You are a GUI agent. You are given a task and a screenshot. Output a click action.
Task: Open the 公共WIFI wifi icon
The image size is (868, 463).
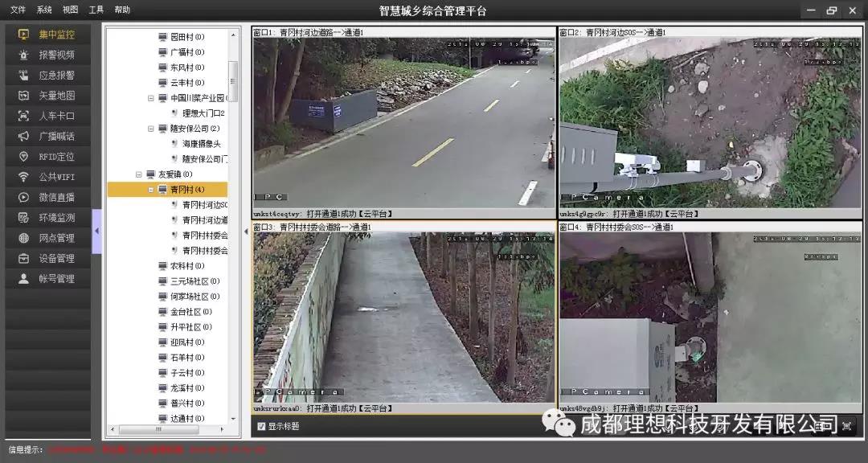[23, 177]
